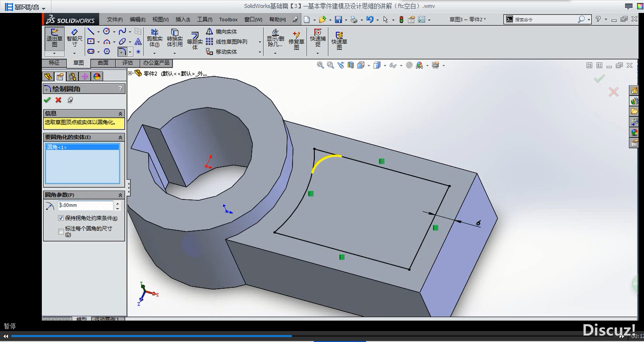Viewport: 644px width, 342px height.
Task: Select the Polygon sketch tool
Action: point(106,52)
